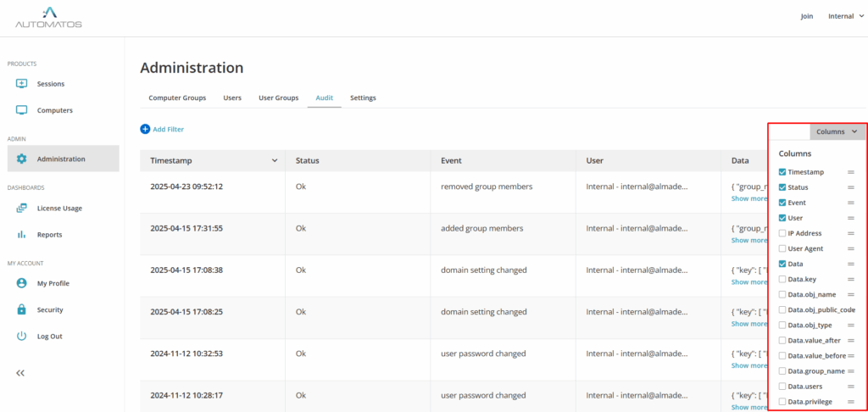Click the Administration gear icon
The image size is (868, 412).
[22, 159]
